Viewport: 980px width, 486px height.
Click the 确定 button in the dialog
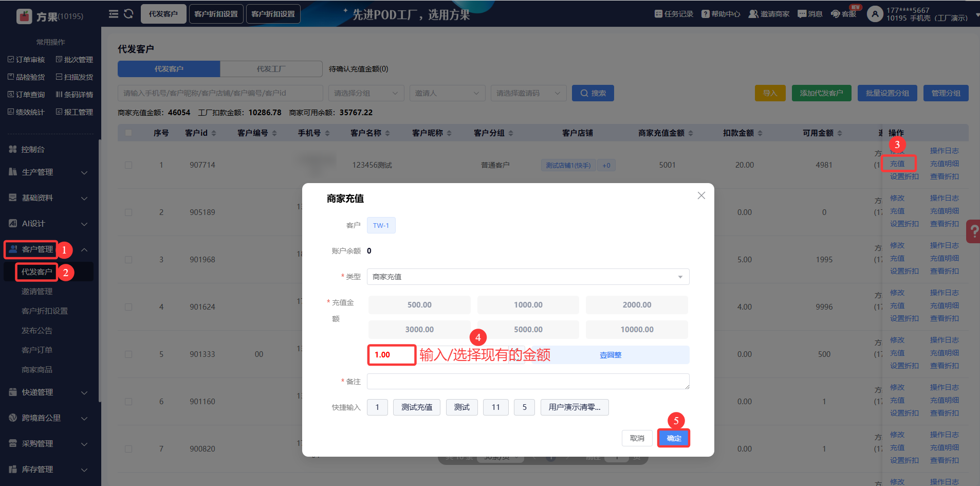tap(674, 438)
